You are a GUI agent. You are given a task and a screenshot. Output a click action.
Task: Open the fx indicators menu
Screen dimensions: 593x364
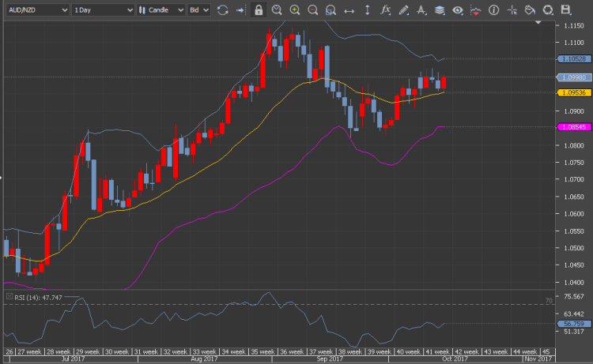[x=386, y=10]
